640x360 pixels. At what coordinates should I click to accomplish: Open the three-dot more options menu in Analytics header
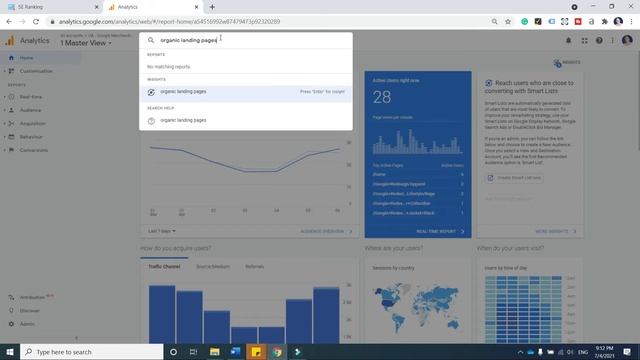(x=612, y=40)
